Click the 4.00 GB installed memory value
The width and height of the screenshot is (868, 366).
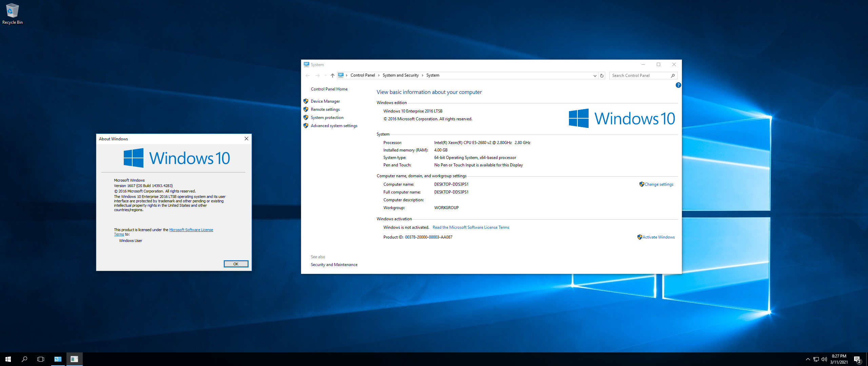441,150
